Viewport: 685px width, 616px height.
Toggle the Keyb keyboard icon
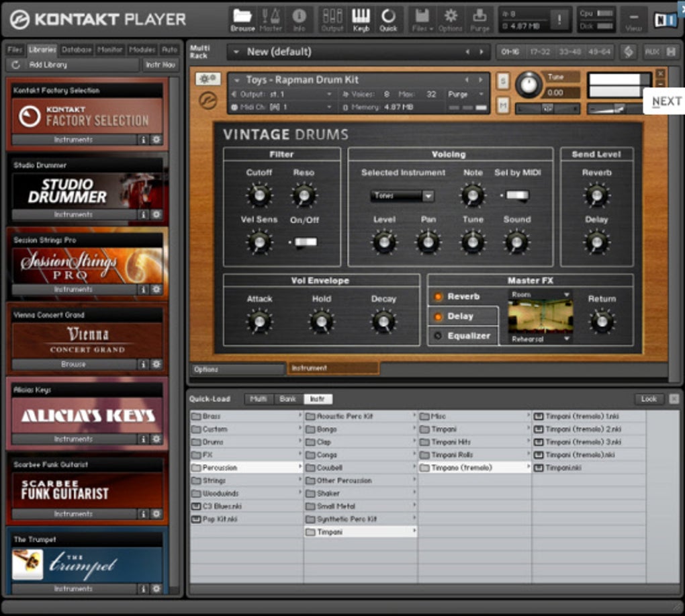point(361,19)
